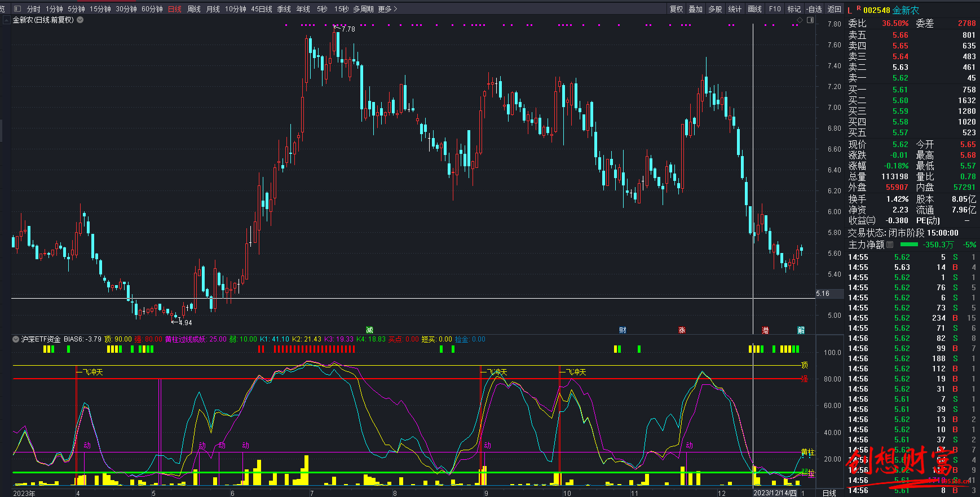Click the diamond icon atop chart
The height and width of the screenshot is (497, 980).
[x=800, y=20]
